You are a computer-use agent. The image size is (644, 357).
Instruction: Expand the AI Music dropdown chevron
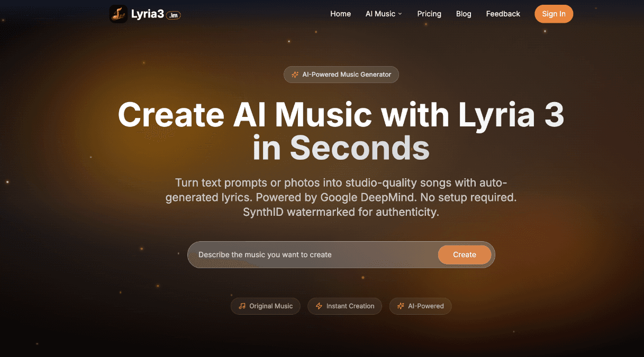(x=400, y=14)
